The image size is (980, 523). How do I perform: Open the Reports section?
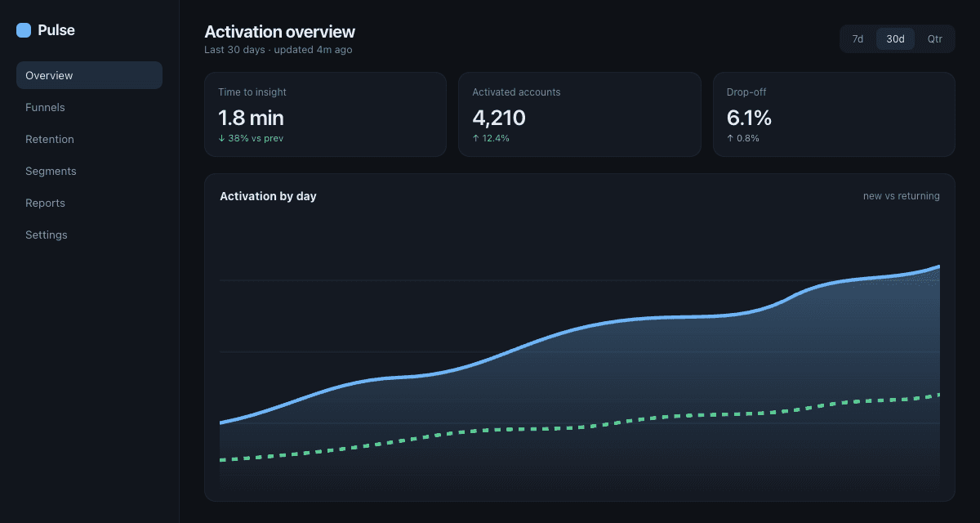pyautogui.click(x=89, y=203)
